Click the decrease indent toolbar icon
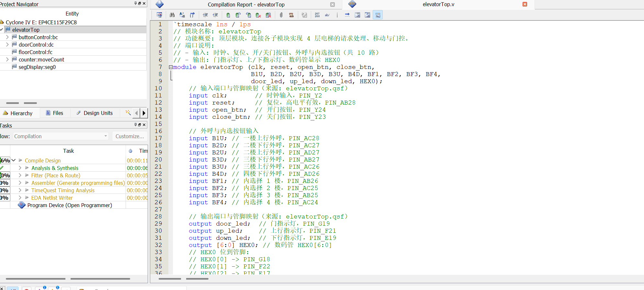 coord(215,15)
